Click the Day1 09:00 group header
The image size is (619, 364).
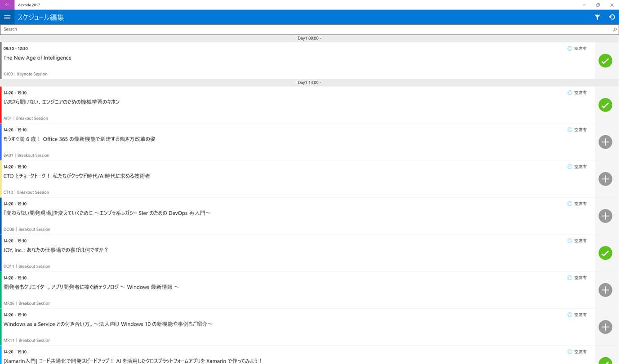click(309, 38)
